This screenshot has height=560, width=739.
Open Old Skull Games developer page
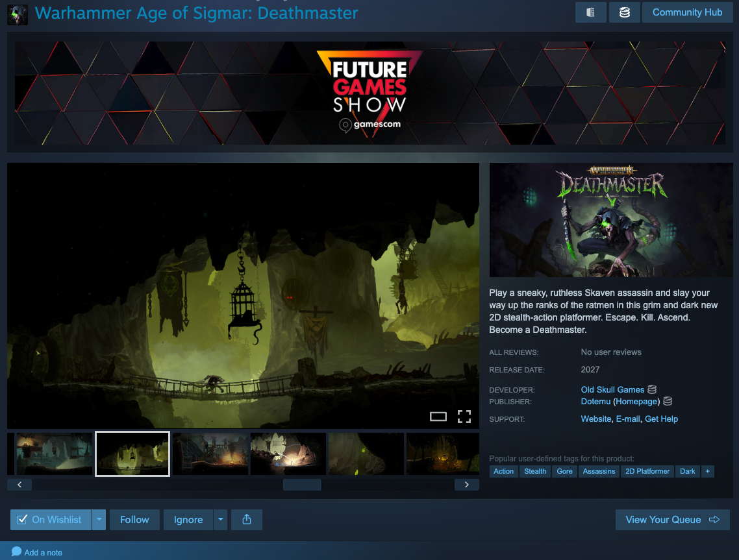(612, 389)
